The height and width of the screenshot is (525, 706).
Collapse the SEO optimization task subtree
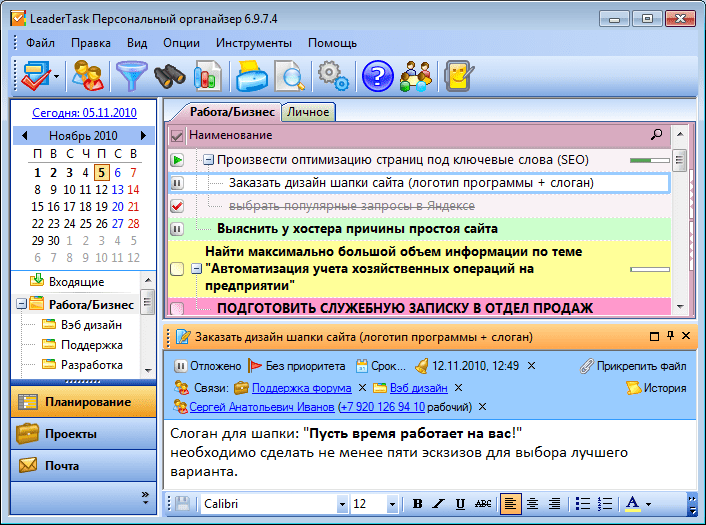[x=208, y=160]
